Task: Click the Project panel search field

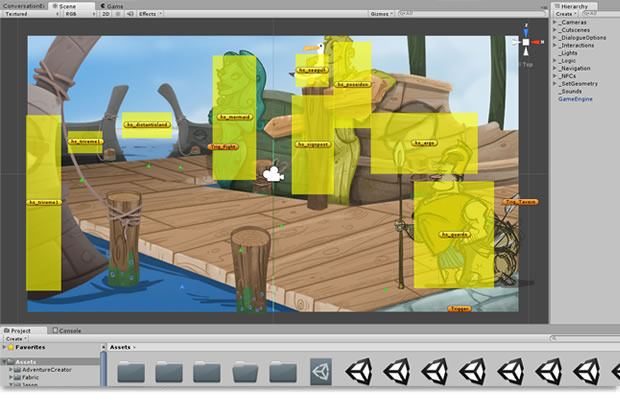Action: 584,338
